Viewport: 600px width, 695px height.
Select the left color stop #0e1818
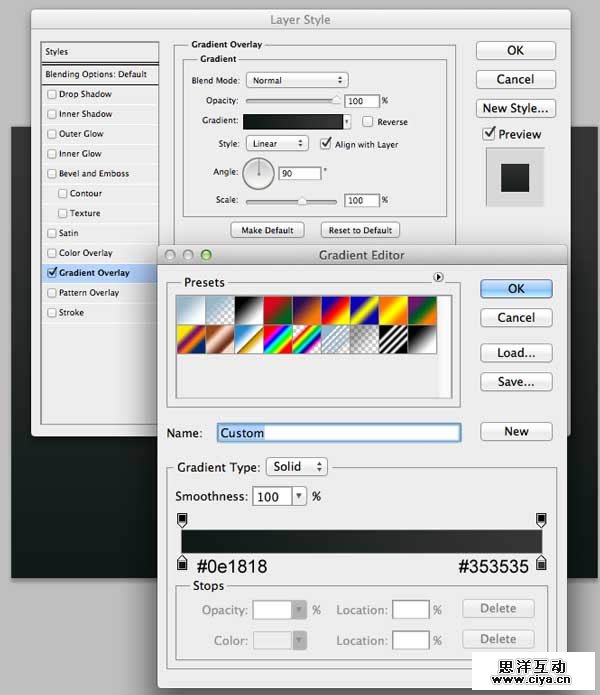[182, 563]
